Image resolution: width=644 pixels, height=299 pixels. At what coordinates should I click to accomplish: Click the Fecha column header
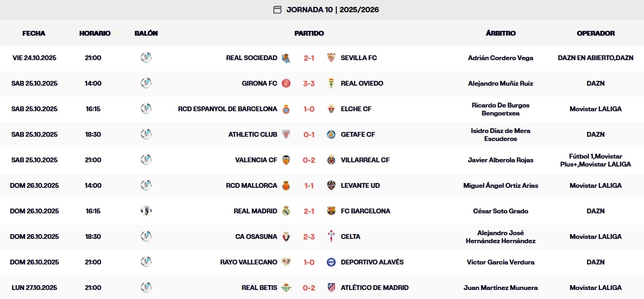click(34, 33)
